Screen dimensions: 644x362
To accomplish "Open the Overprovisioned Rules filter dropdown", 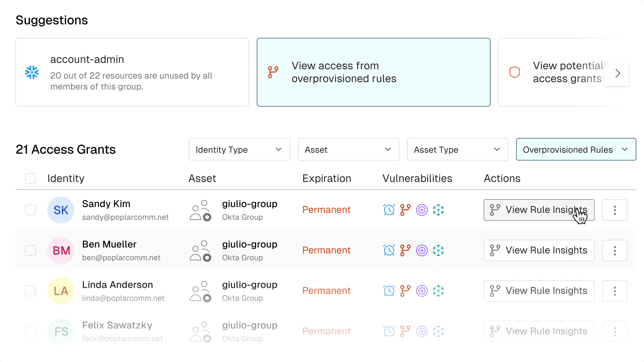I will pos(576,150).
